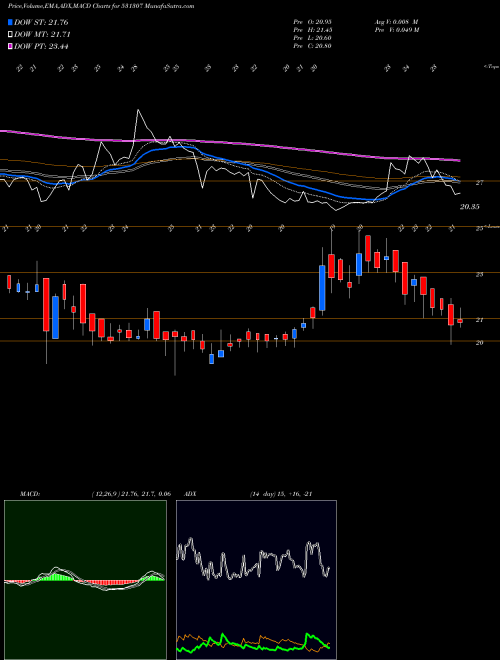Click the 27 axis label on EMA chart
Screen dimensions: 500x660
point(479,183)
